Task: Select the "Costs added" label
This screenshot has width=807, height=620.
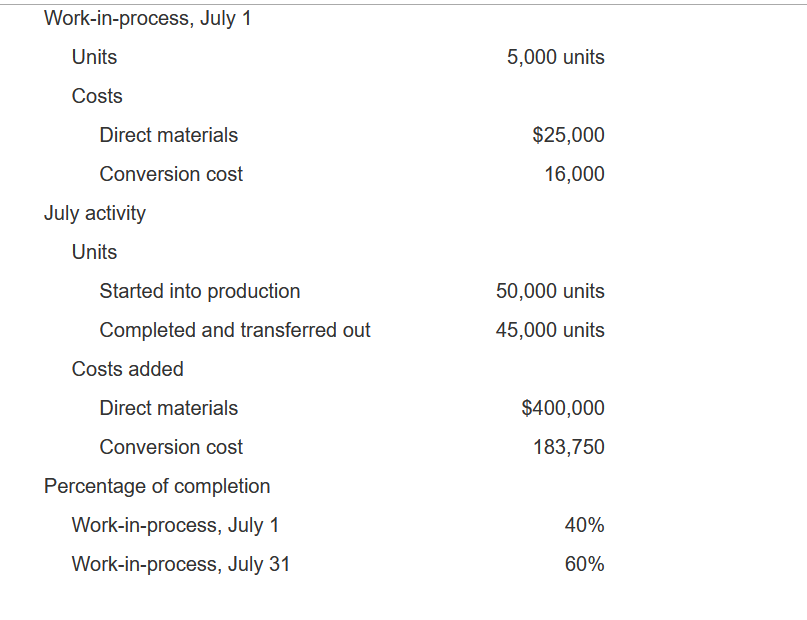Action: [128, 369]
